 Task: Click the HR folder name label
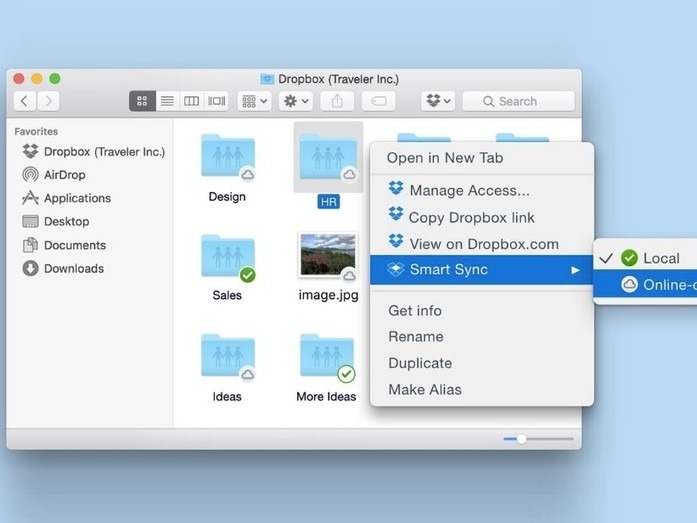pyautogui.click(x=328, y=202)
